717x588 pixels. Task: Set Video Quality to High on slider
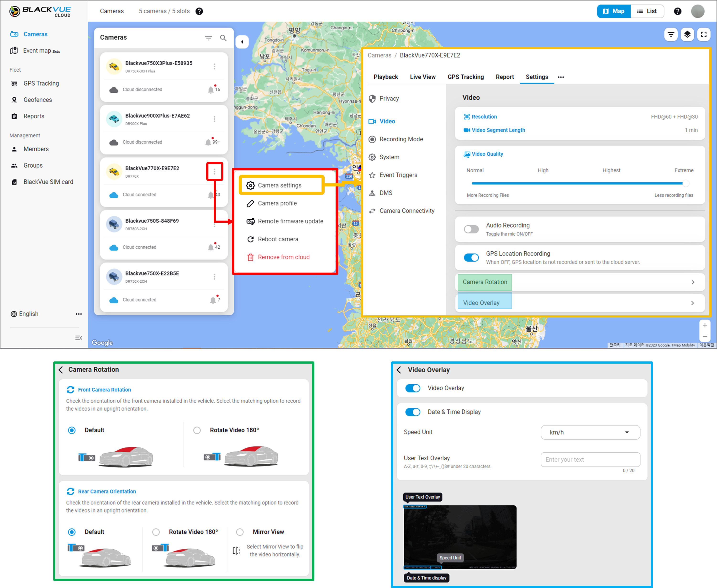pyautogui.click(x=543, y=183)
